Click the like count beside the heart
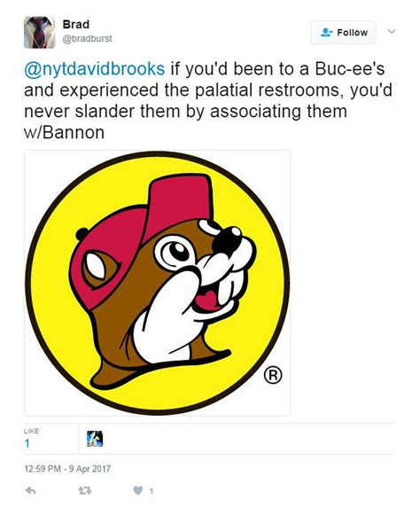Image resolution: width=420 pixels, height=515 pixels. coord(151,491)
